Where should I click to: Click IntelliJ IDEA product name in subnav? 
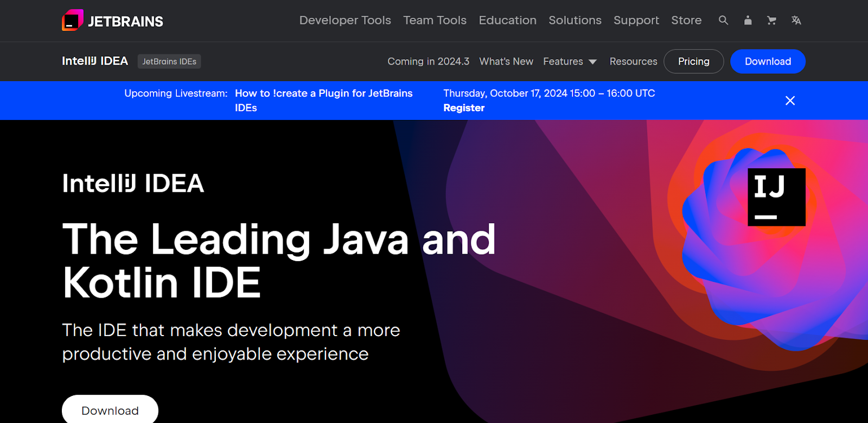(95, 61)
